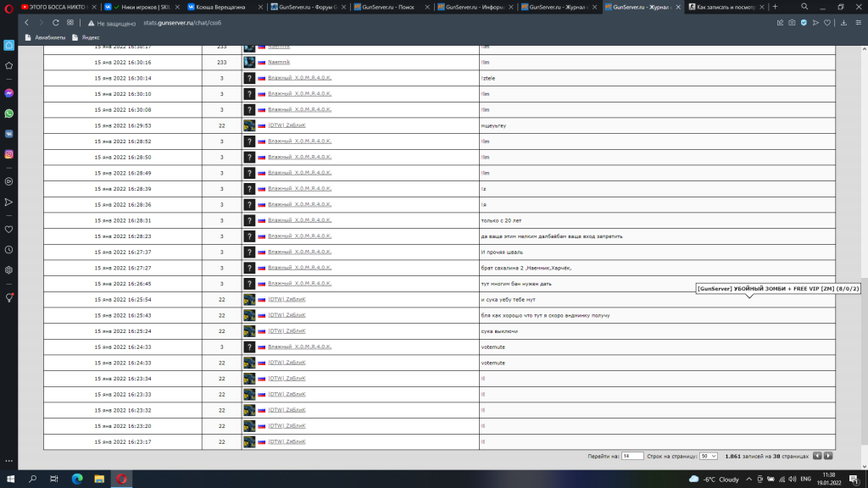868x488 pixels.
Task: Click the go-to-page number input field
Action: tap(632, 456)
